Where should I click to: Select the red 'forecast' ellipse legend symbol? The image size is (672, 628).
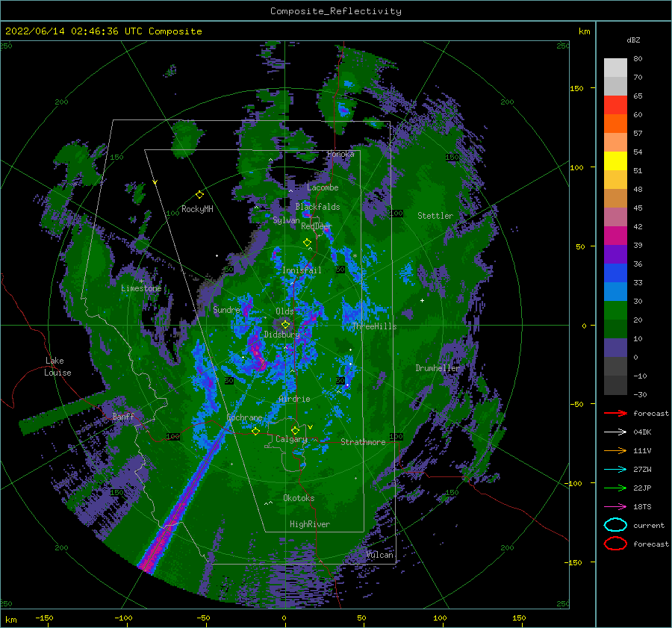click(x=615, y=544)
